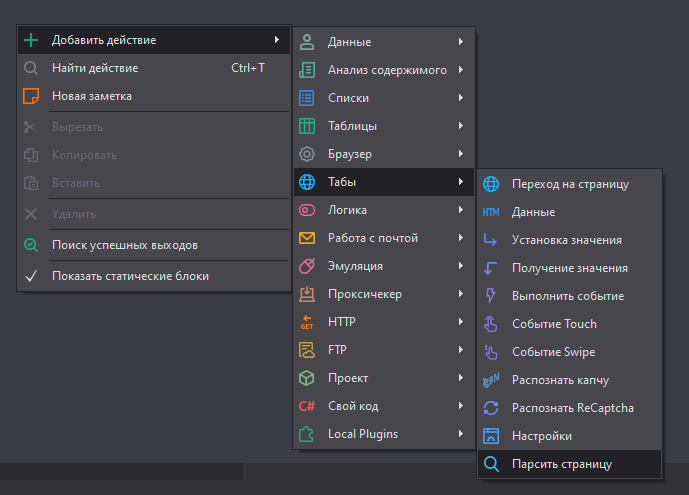The image size is (689, 495).
Task: Expand the Списки submenu arrow
Action: pos(461,98)
